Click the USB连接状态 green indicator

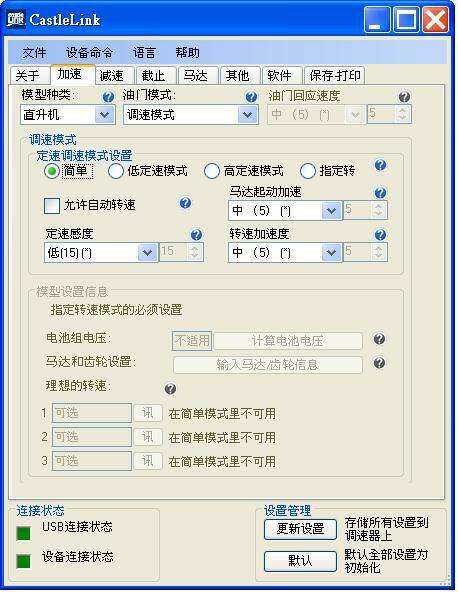click(x=23, y=533)
